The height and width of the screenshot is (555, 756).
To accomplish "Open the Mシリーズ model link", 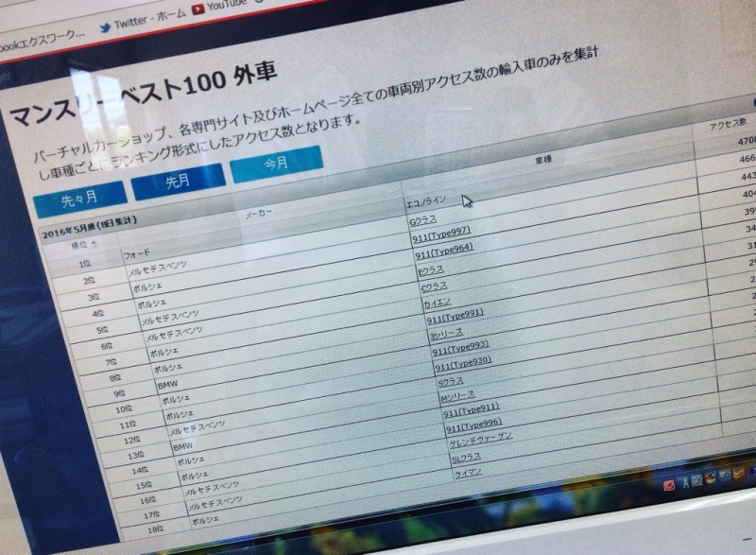I will tap(457, 397).
